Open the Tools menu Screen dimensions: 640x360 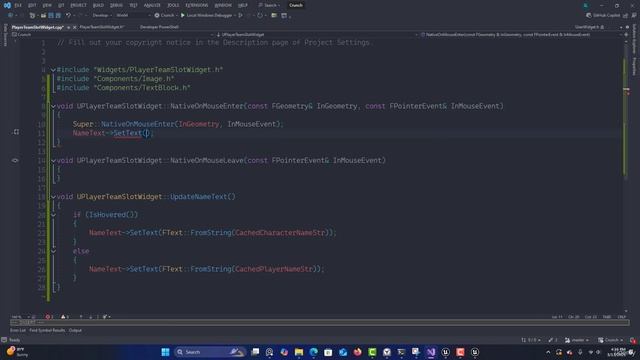pyautogui.click(x=173, y=5)
